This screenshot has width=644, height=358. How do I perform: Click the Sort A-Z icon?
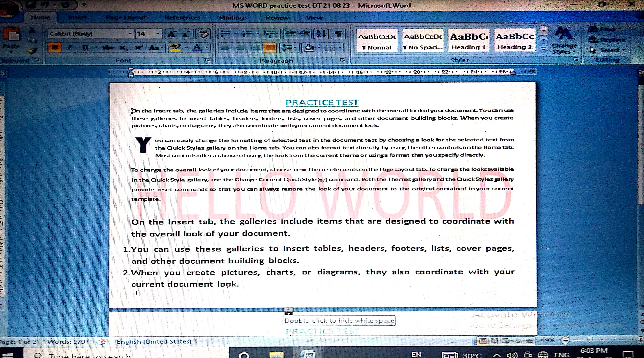pyautogui.click(x=321, y=34)
